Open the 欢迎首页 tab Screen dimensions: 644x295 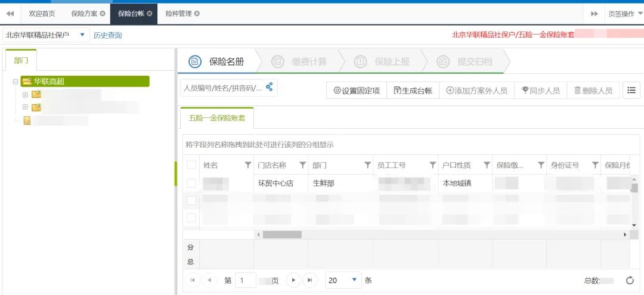point(42,14)
